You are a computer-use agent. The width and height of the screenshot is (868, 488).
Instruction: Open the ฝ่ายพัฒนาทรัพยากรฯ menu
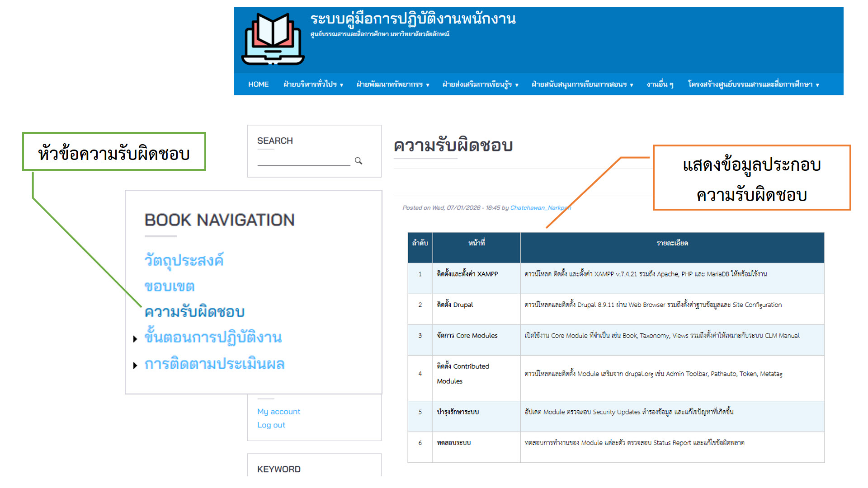coord(393,84)
